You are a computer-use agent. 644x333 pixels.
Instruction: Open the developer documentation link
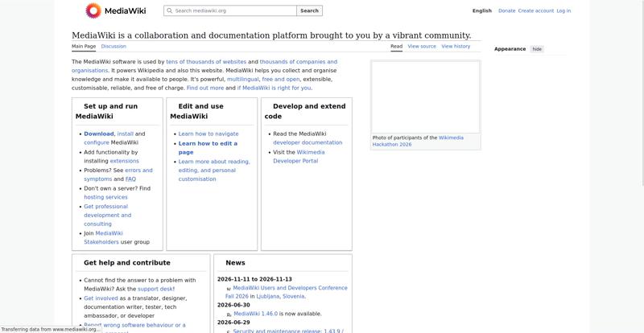308,142
